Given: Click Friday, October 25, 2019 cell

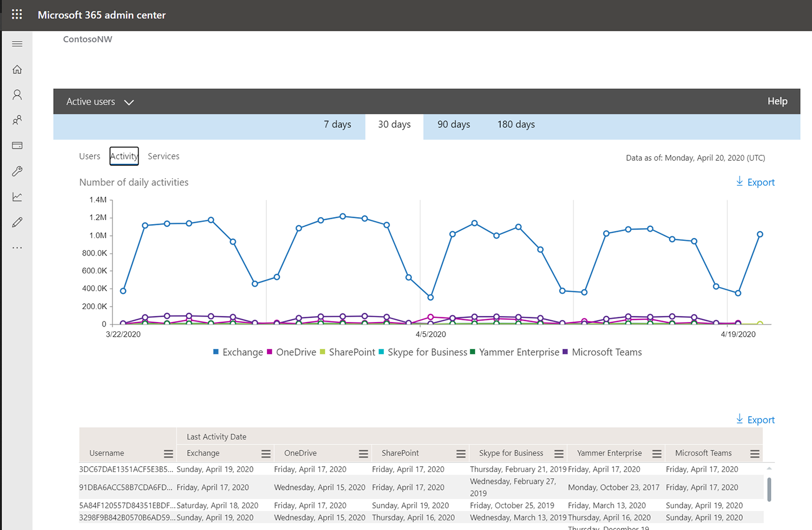Looking at the screenshot, I should [x=512, y=505].
